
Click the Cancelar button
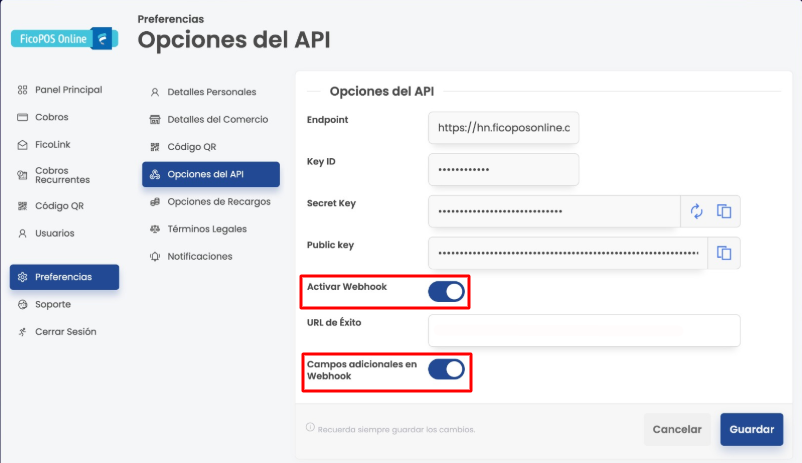[x=677, y=430]
